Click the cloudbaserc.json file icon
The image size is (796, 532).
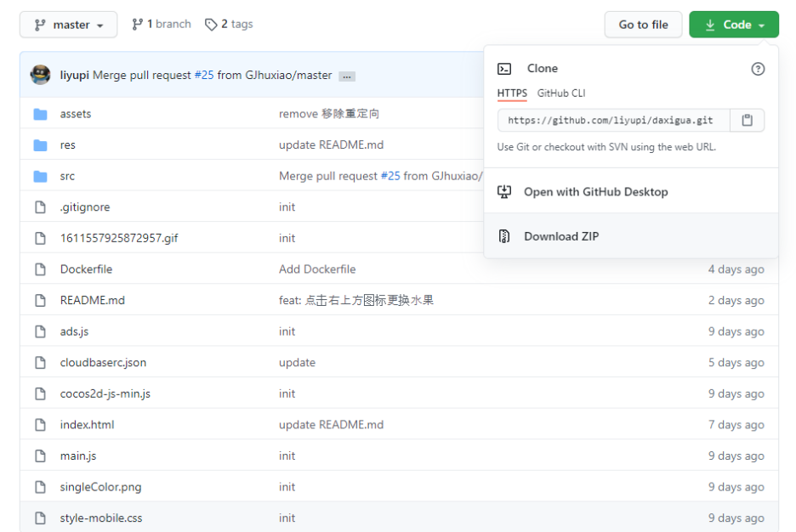40,363
